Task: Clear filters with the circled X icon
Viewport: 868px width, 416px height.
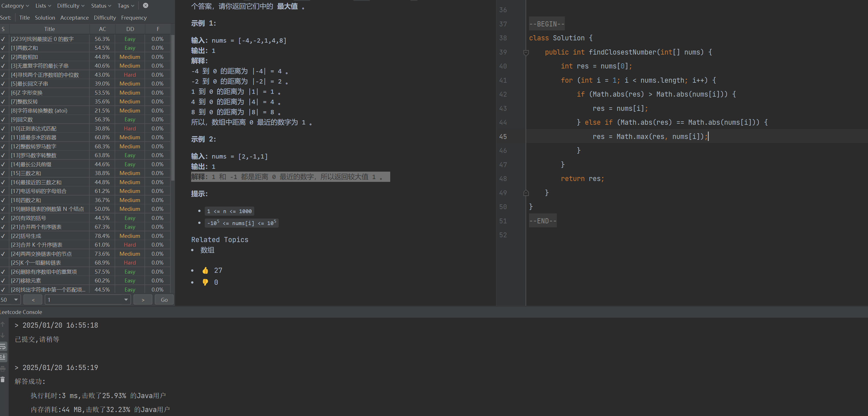Action: click(146, 5)
